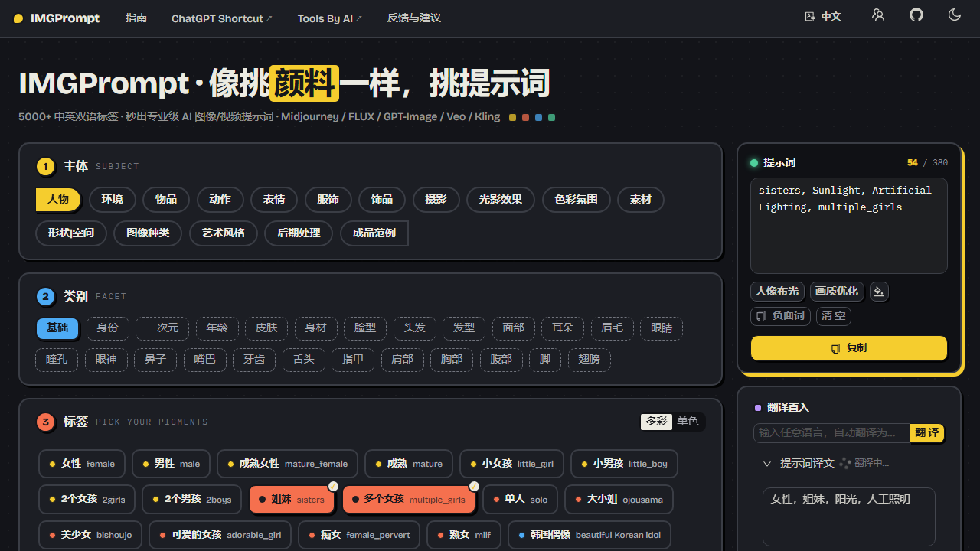
Task: Add the 美少女 bishoujo tag
Action: (x=91, y=535)
